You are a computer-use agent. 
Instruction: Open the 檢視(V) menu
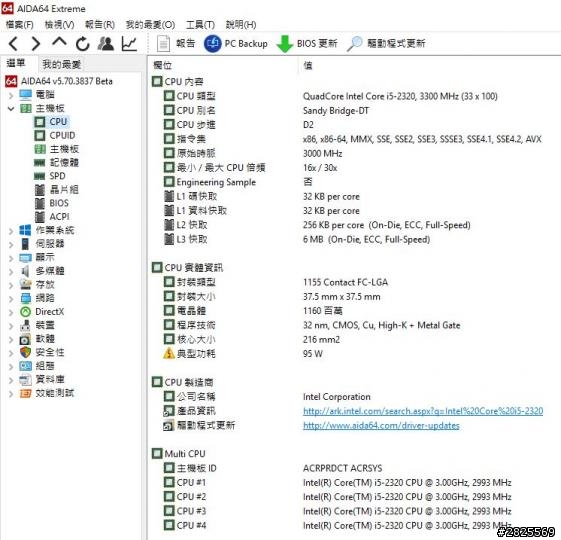[x=59, y=25]
